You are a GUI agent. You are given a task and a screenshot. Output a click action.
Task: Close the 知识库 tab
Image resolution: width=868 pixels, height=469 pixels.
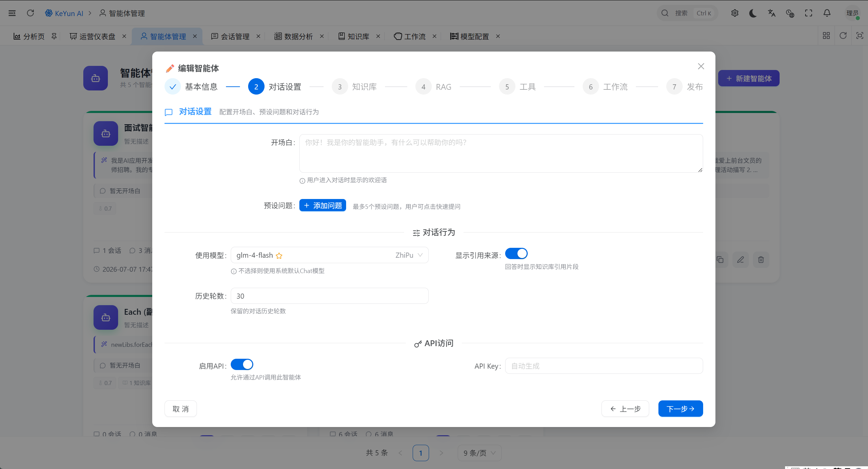[x=378, y=36]
